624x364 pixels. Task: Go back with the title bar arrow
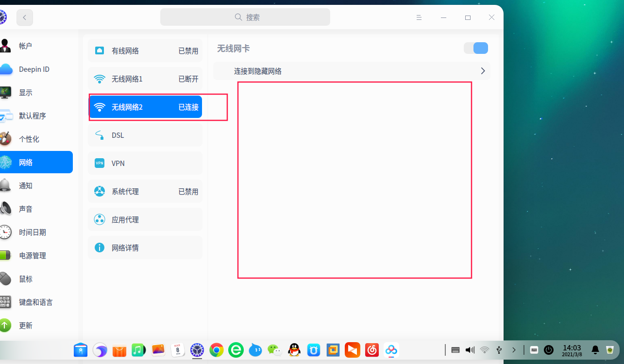tap(25, 17)
